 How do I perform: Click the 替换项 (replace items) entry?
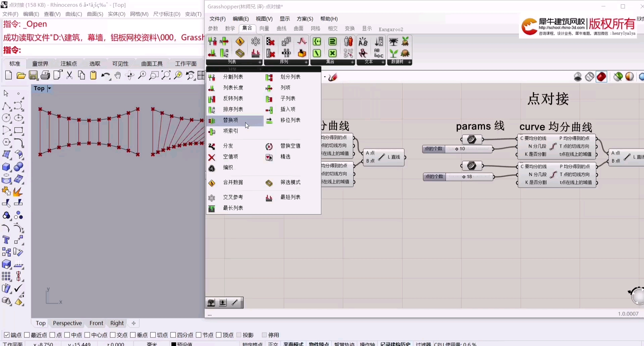[231, 120]
